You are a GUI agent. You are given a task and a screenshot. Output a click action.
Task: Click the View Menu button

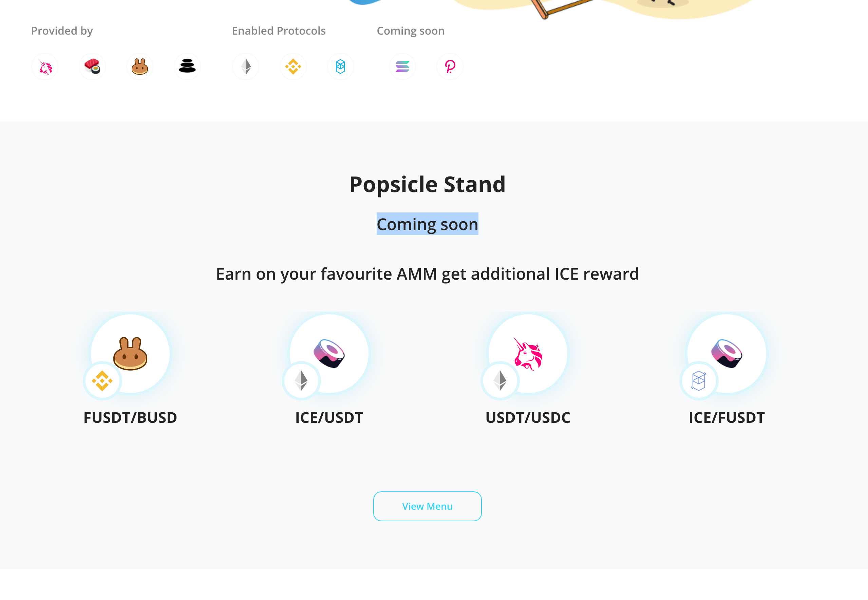click(427, 506)
